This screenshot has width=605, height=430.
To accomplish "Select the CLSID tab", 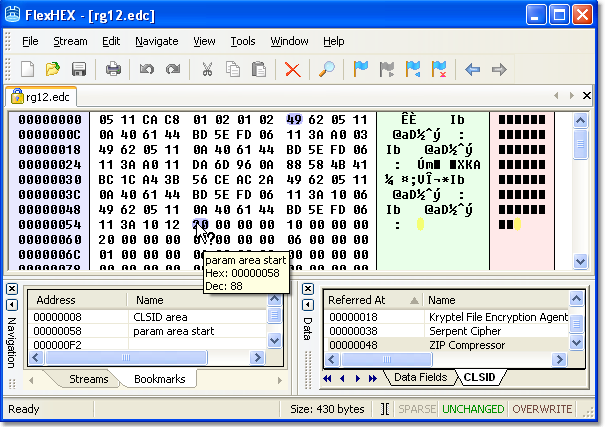I will (x=479, y=377).
